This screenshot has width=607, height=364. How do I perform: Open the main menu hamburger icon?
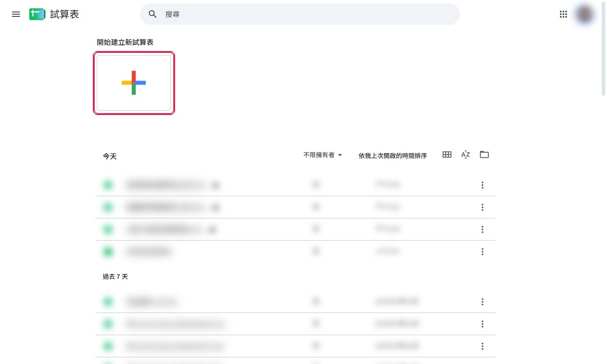click(16, 14)
